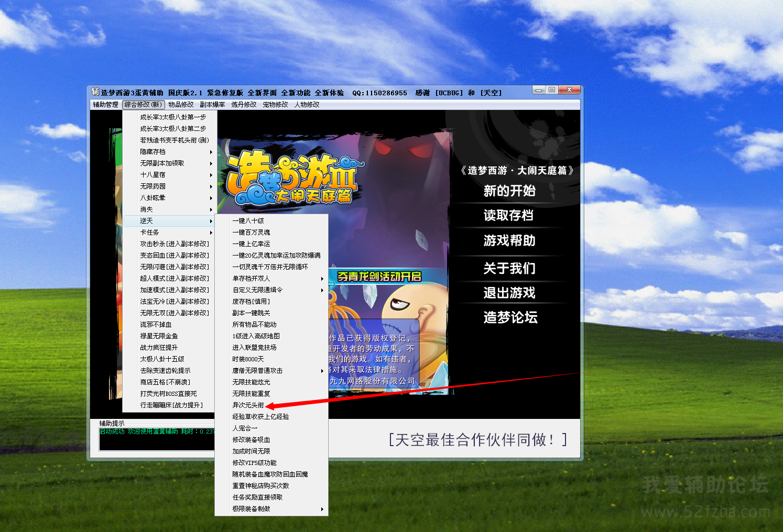Open the 炼丹修改 menu
This screenshot has height=532, width=783.
pos(244,105)
